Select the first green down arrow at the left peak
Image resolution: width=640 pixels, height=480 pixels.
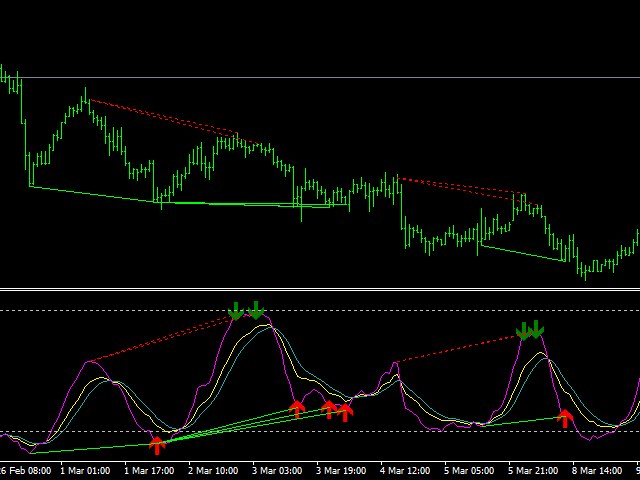coord(235,310)
